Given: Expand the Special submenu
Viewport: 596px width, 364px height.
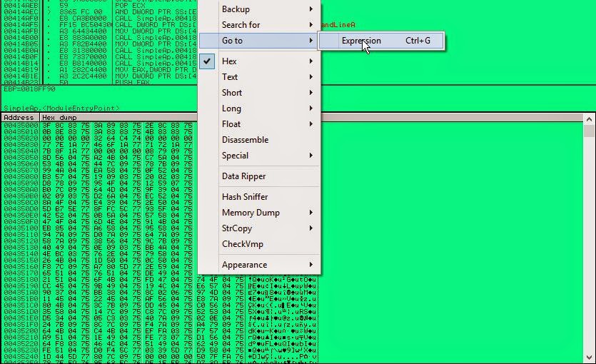Looking at the screenshot, I should tap(259, 156).
